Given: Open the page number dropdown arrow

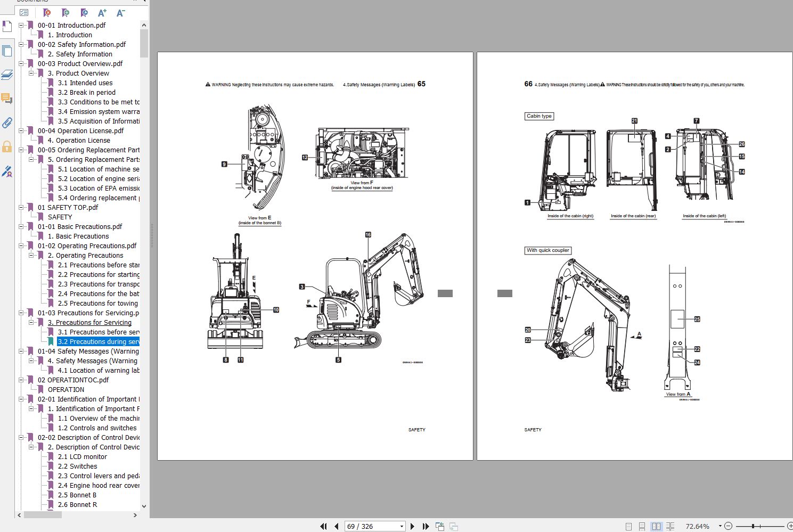Looking at the screenshot, I should tap(402, 526).
